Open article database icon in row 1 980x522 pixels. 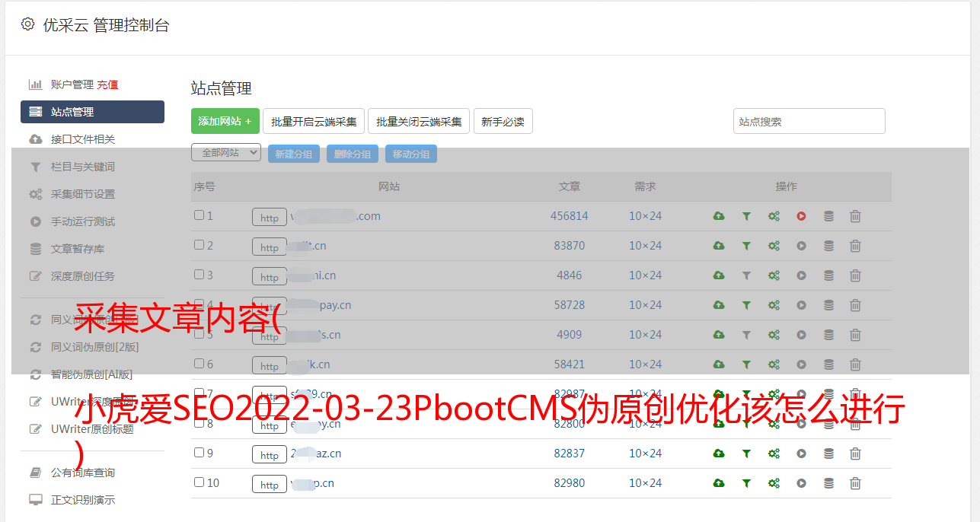[828, 216]
